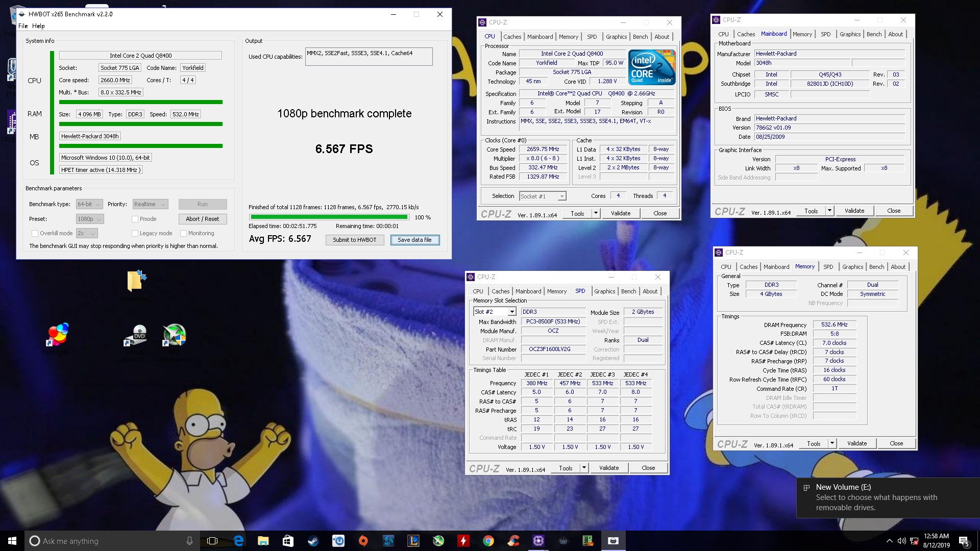Viewport: 980px width, 551px height.
Task: Click the benchmark 100% progress bar
Action: click(329, 217)
